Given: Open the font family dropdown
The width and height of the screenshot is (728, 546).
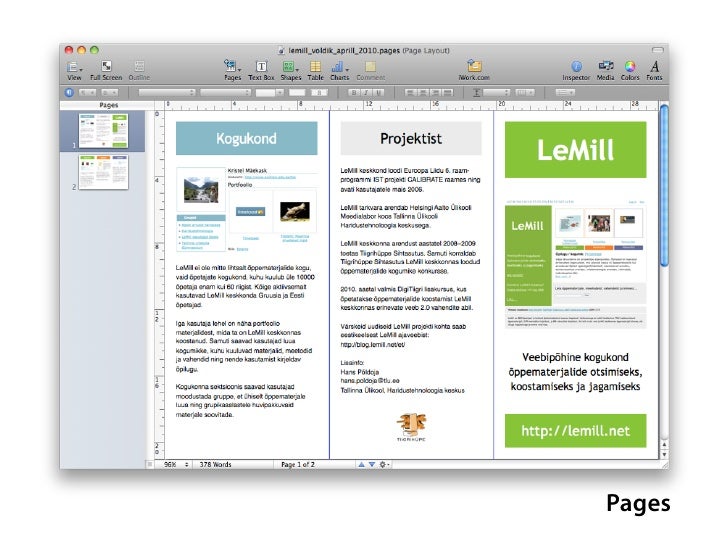Looking at the screenshot, I should (x=167, y=92).
